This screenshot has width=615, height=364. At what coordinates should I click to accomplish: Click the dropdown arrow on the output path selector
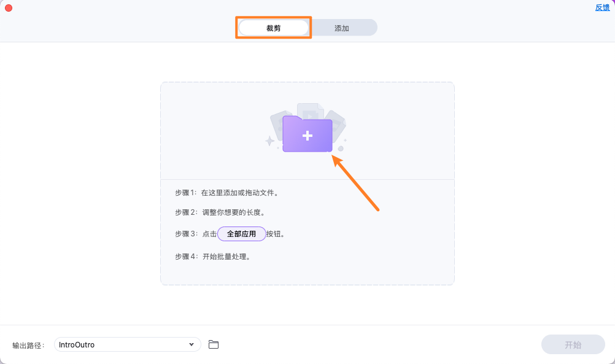(x=191, y=344)
